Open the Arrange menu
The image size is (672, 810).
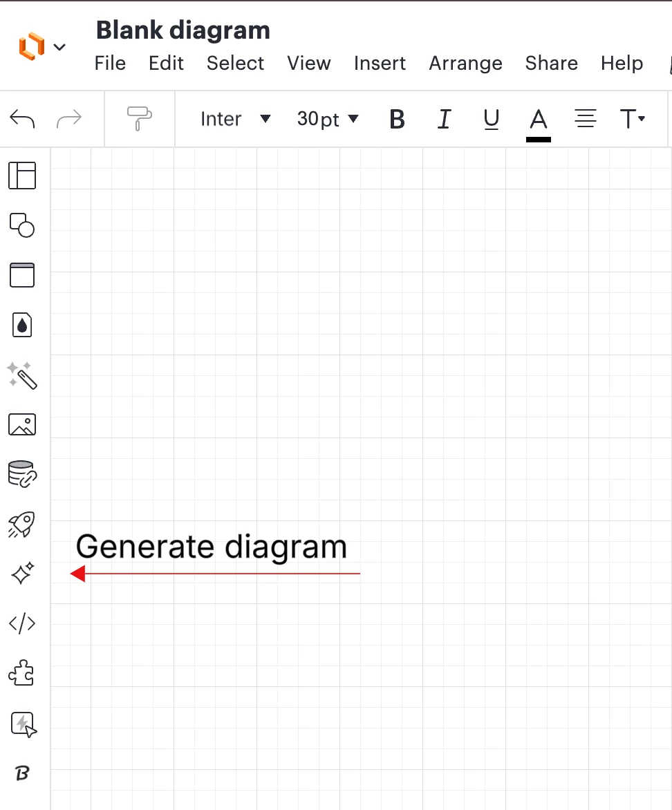pyautogui.click(x=466, y=63)
